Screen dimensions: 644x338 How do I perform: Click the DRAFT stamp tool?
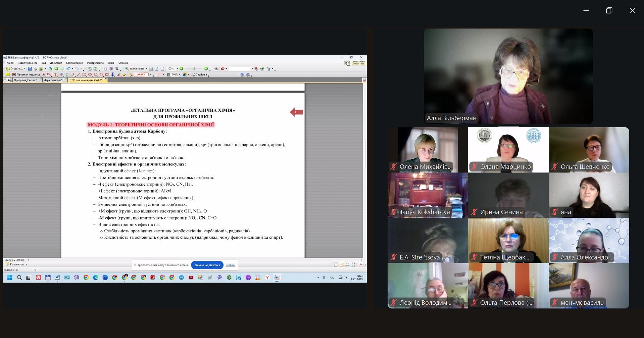tap(141, 75)
